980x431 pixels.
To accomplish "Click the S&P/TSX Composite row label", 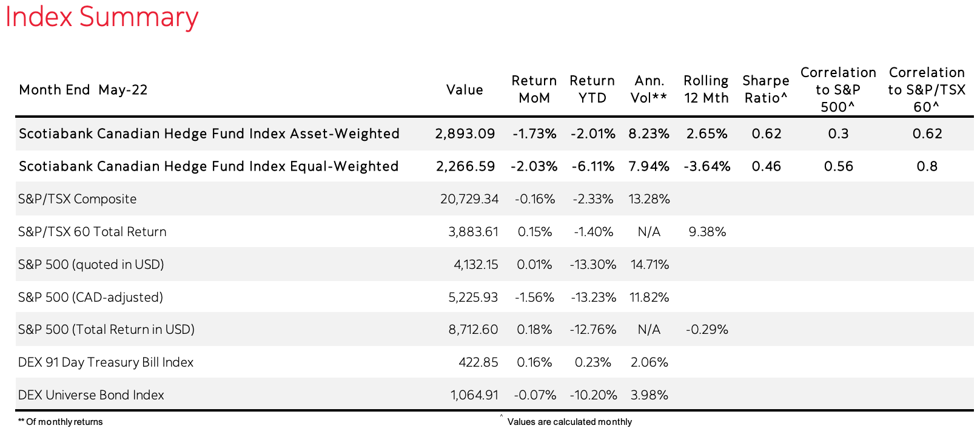I will [78, 199].
